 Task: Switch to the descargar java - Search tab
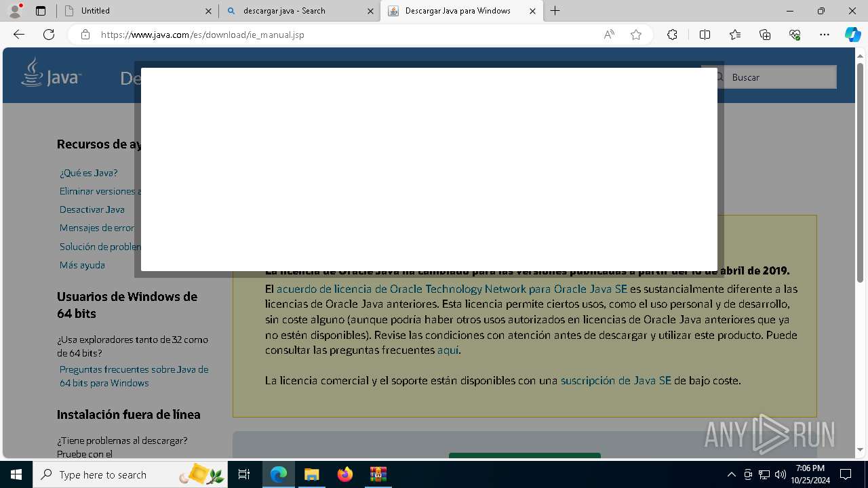coord(298,11)
